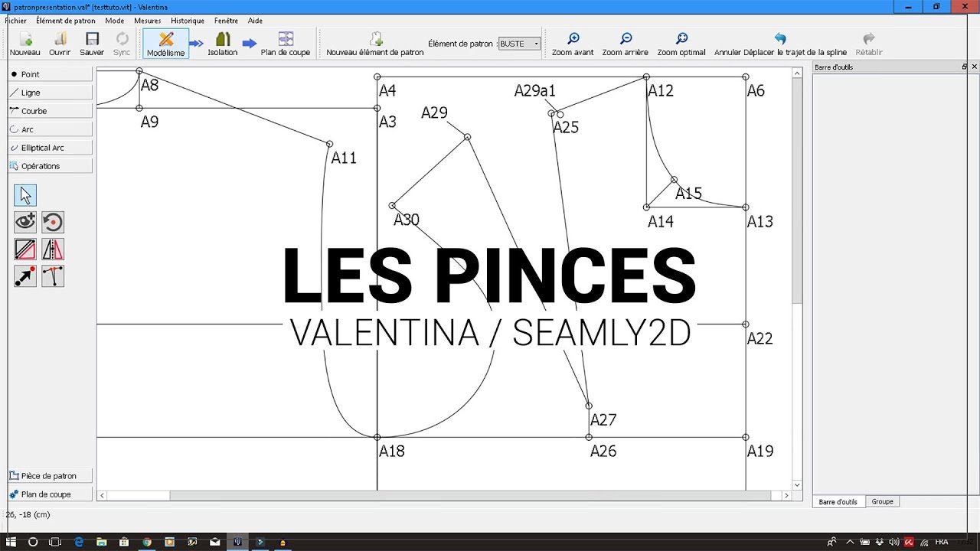Click the Sync toolbar icon
This screenshot has height=551, width=980.
[x=122, y=44]
